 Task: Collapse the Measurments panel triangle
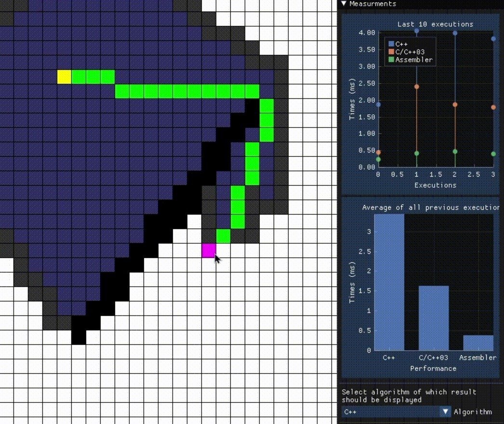click(x=344, y=4)
